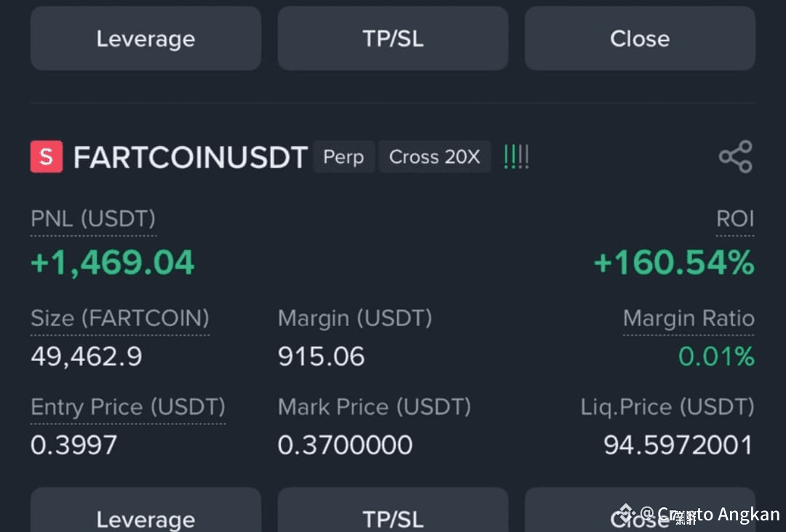Select the FARTCOINUSDT symbol name
The height and width of the screenshot is (532, 786).
pos(191,156)
